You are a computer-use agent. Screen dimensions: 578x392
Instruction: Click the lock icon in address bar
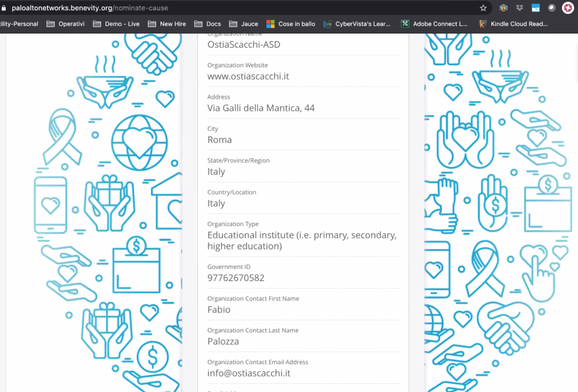(x=4, y=8)
